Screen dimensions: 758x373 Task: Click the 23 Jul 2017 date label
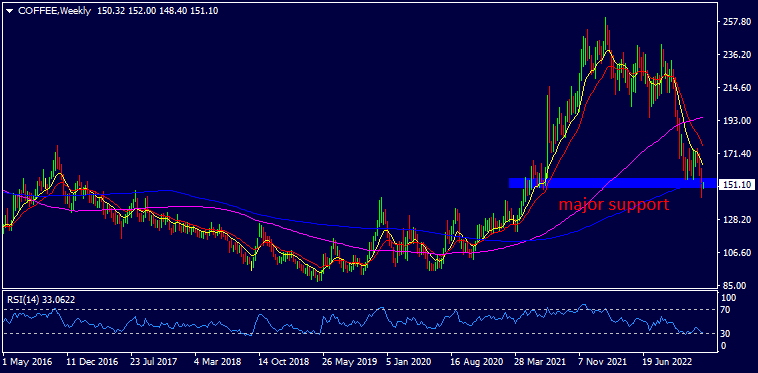click(x=155, y=361)
